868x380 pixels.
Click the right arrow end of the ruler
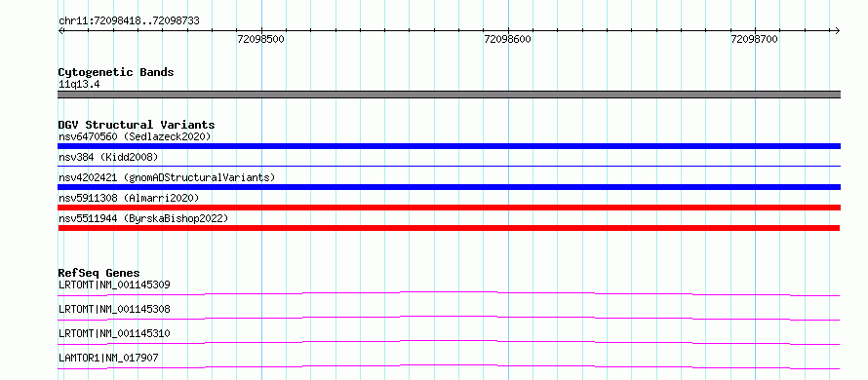click(x=838, y=30)
